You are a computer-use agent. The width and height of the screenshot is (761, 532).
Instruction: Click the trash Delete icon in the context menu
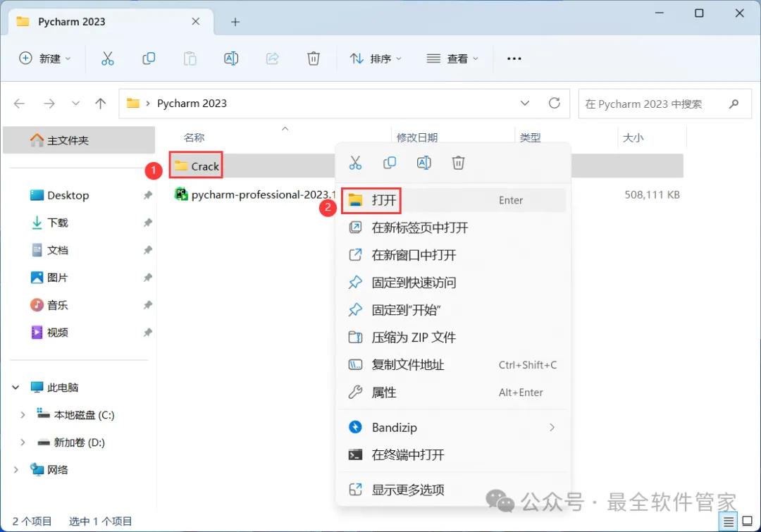point(458,163)
